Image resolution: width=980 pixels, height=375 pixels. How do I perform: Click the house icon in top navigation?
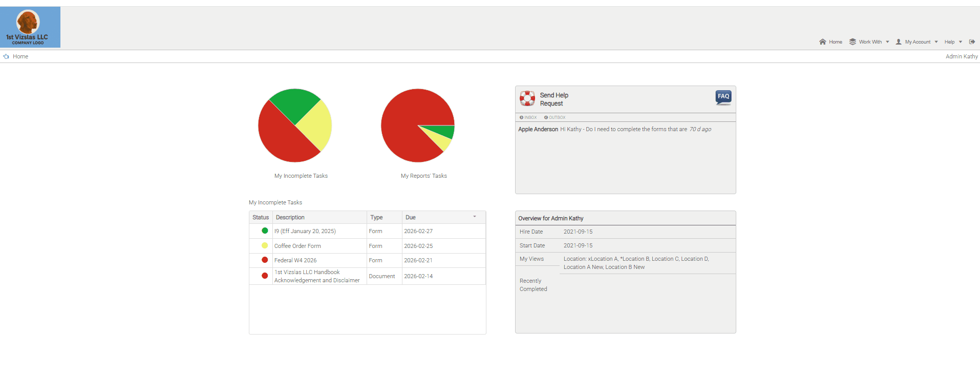point(822,42)
